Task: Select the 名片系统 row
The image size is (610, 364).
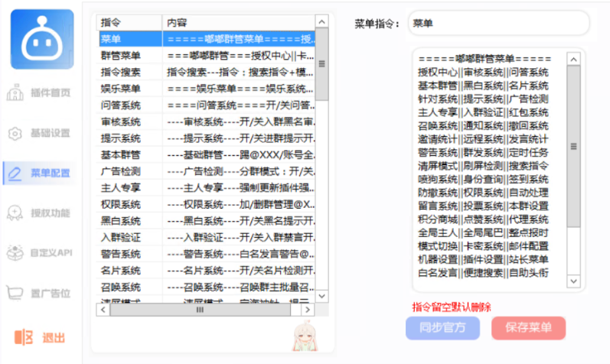Action: pyautogui.click(x=206, y=270)
